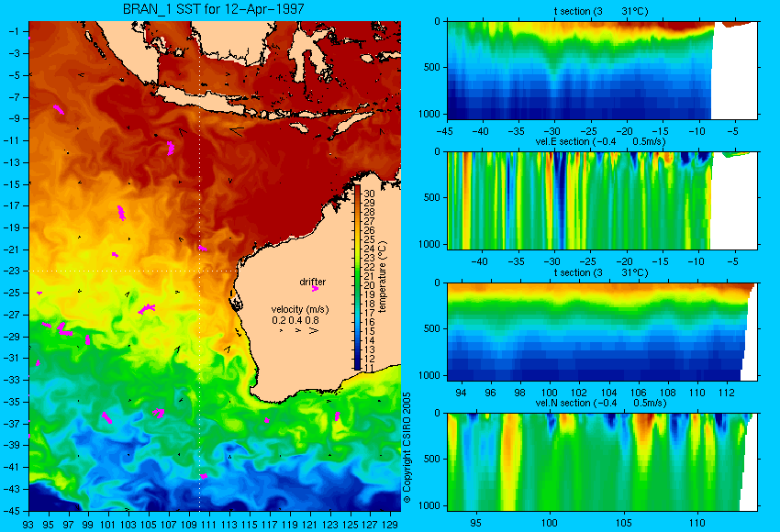
Task: Click the "1000" depth tick of the longitude temperature section
Action: point(429,375)
